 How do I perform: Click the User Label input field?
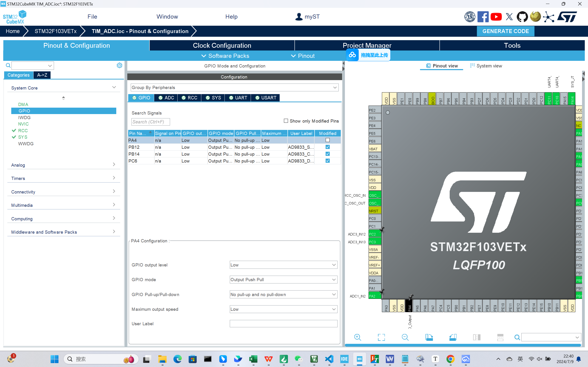click(x=283, y=324)
